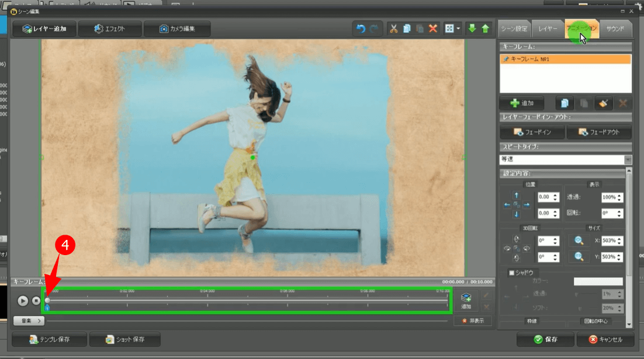This screenshot has width=644, height=359.
Task: Expand the 音楽 track button
Action: pos(29,320)
